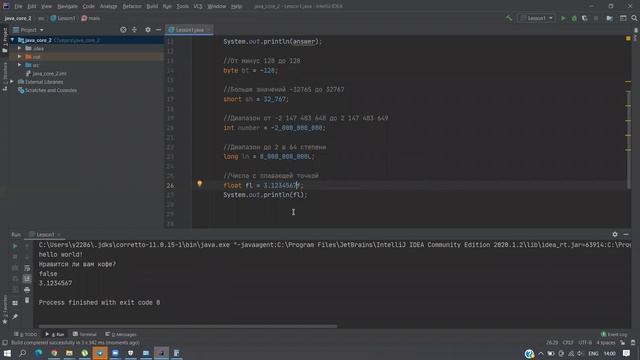640x360 pixels.
Task: Select the Lesson1 tab in the Run panel
Action: pyautogui.click(x=45, y=234)
